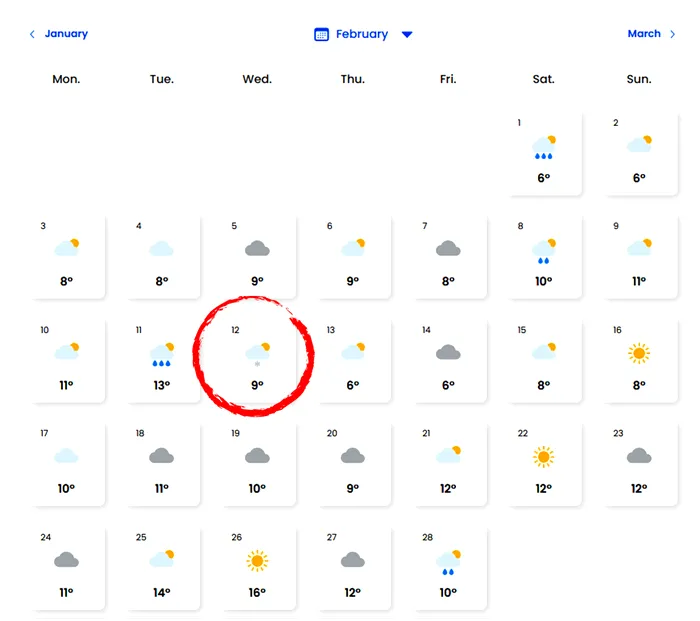Select the February 3 day card
This screenshot has width=700, height=621.
point(67,256)
